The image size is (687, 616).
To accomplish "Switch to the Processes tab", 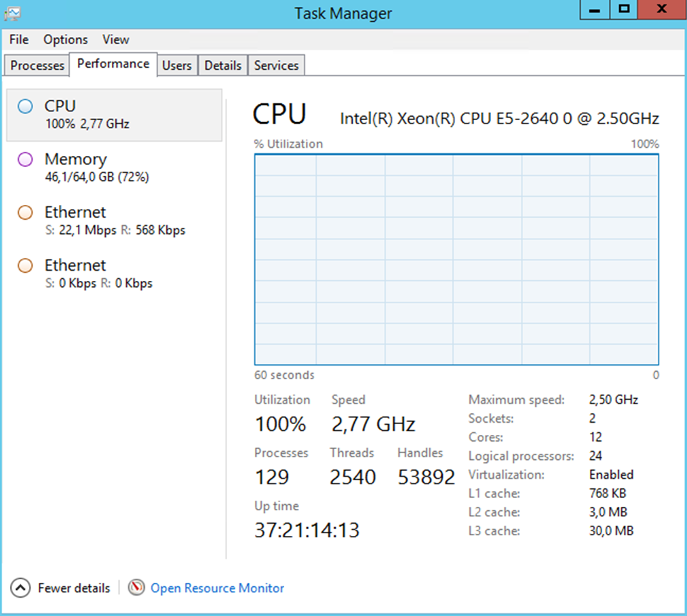I will click(37, 64).
